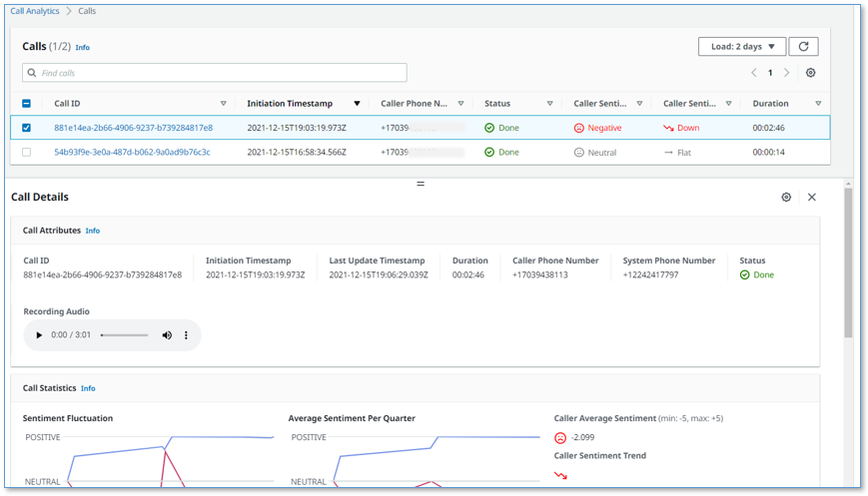Sort by Caller Sentiment column arrow
Viewport: 868px width, 496px height.
coord(639,104)
